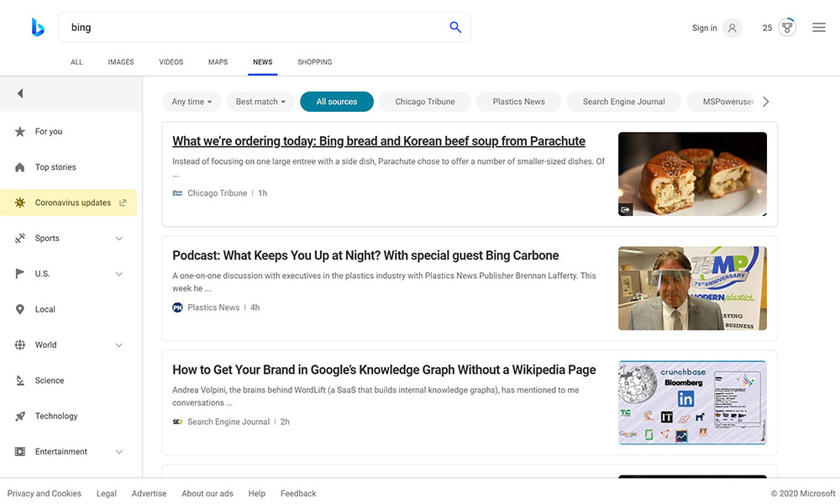
Task: Click the search input field
Action: tap(252, 28)
